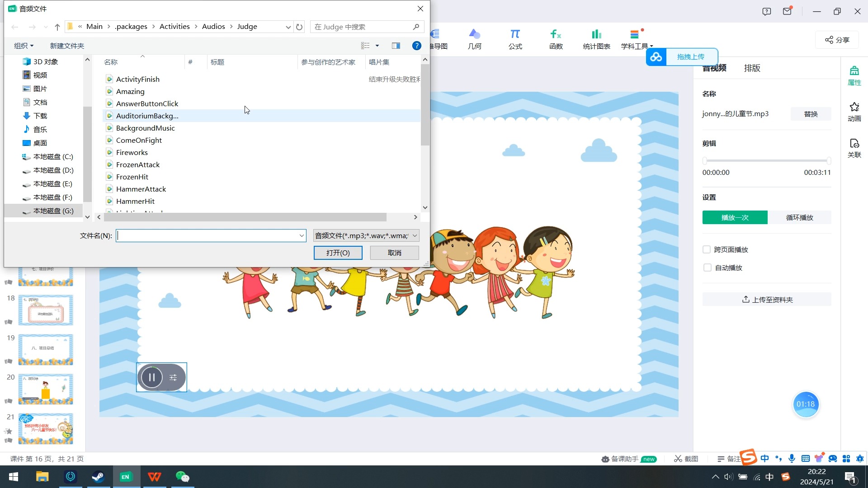Click the 截图 screenshot tool

pos(686,459)
